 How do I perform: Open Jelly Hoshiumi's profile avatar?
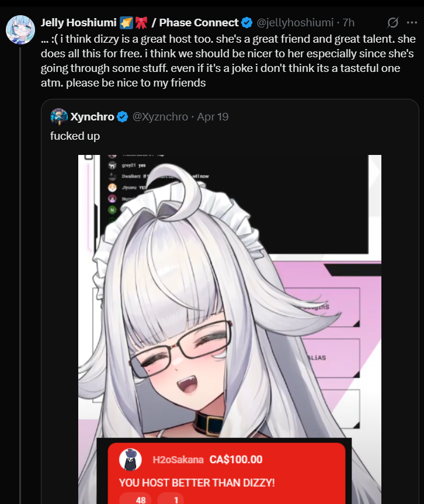20,30
